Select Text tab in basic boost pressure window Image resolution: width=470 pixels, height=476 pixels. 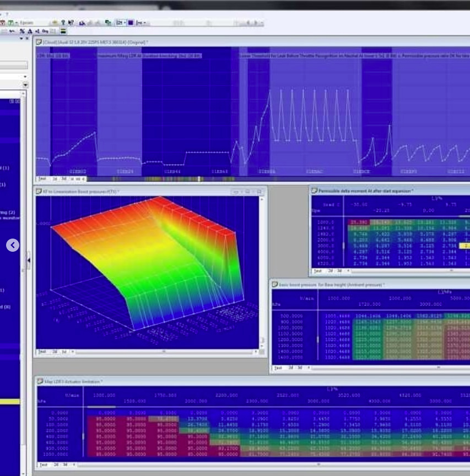coord(278,367)
